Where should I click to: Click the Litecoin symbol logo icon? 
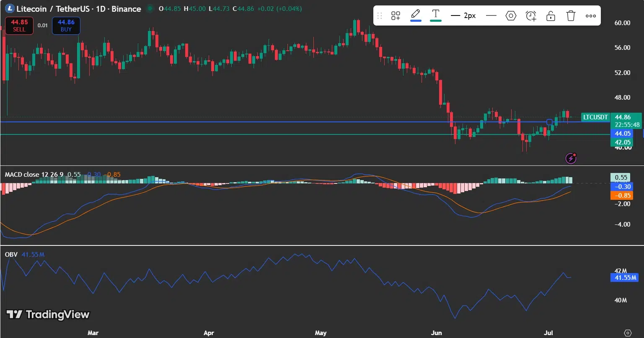(9, 8)
